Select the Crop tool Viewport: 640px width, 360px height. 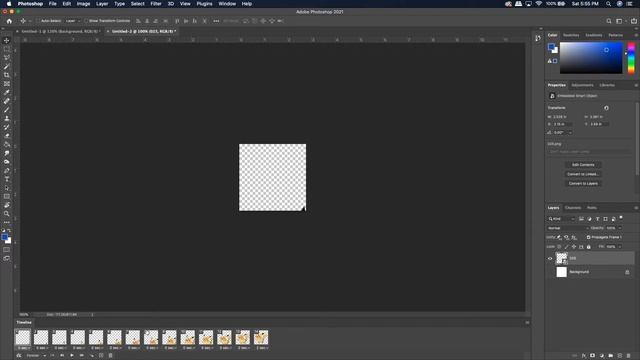point(7,75)
